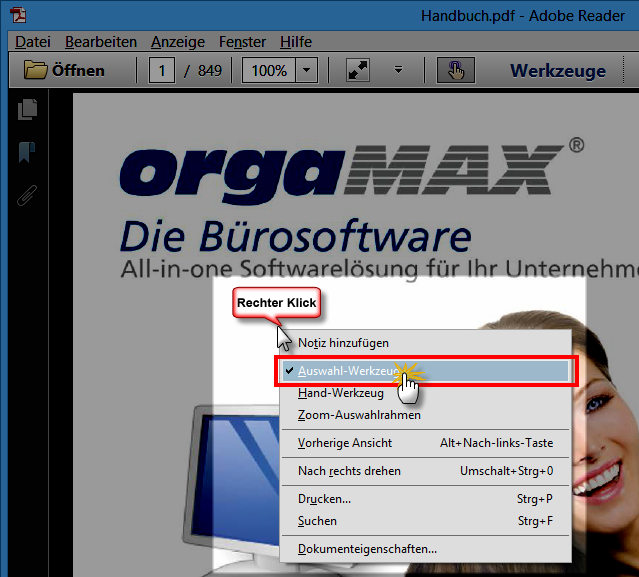Choose Notiz hinzufügen in context menu
This screenshot has height=577, width=639.
pos(425,343)
